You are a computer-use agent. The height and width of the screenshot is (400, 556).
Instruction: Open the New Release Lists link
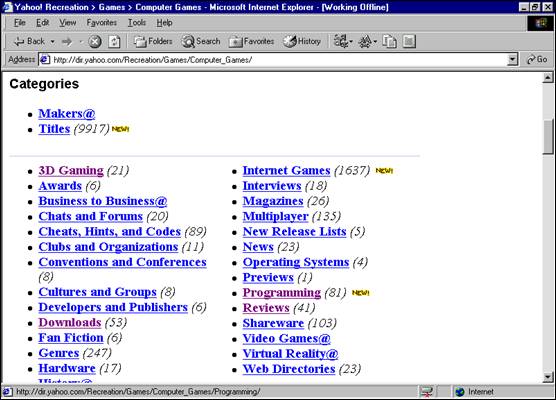(295, 232)
